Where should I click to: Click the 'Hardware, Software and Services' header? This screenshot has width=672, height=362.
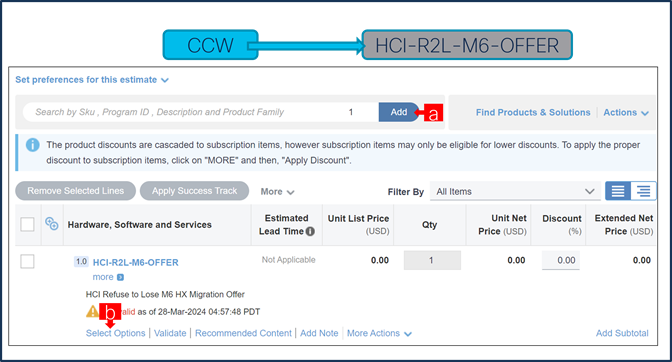tap(140, 224)
